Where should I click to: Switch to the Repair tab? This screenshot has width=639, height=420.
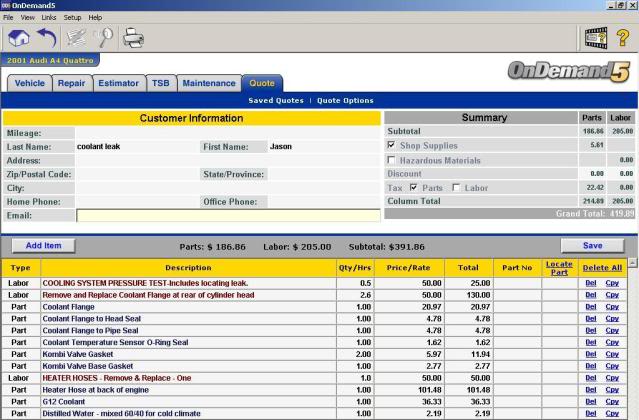71,83
